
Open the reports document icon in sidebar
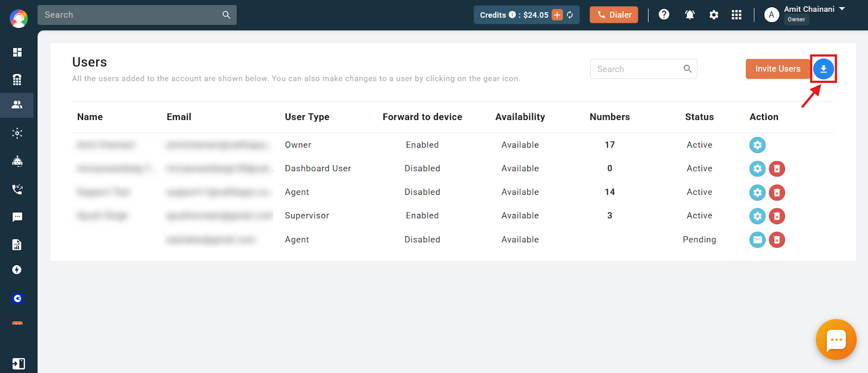pos(17,245)
